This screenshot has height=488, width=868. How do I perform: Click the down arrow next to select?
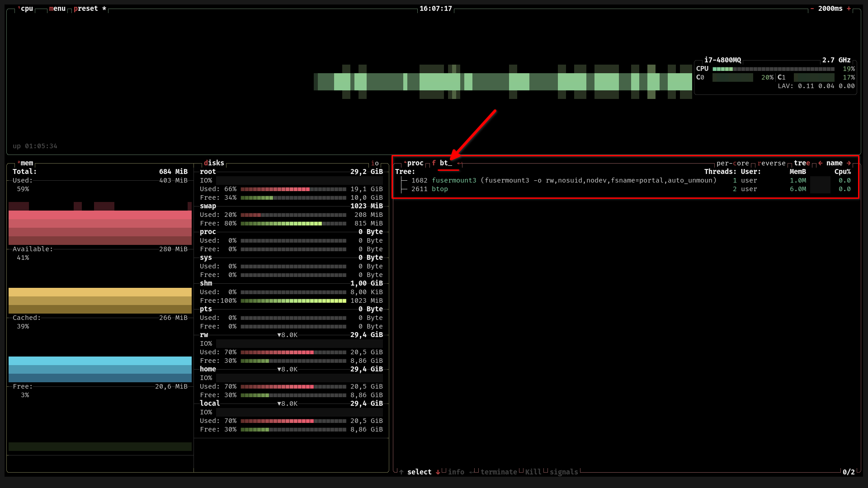pyautogui.click(x=438, y=472)
